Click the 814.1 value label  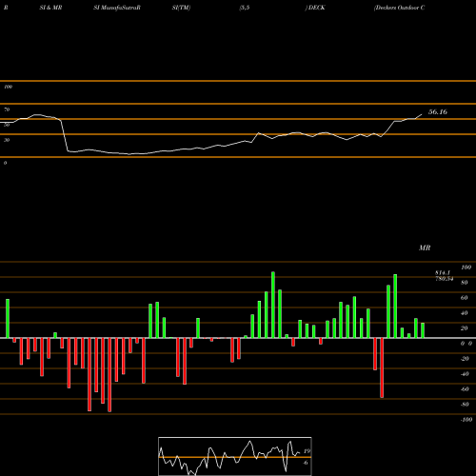(443, 273)
